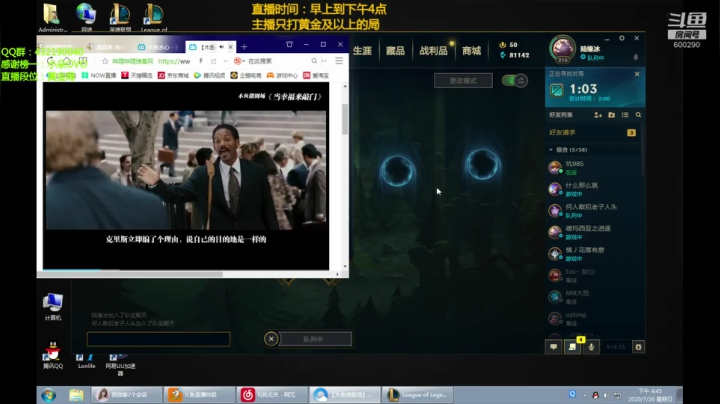
Task: Select friend 何人敢犯老子人头
Action: (593, 211)
